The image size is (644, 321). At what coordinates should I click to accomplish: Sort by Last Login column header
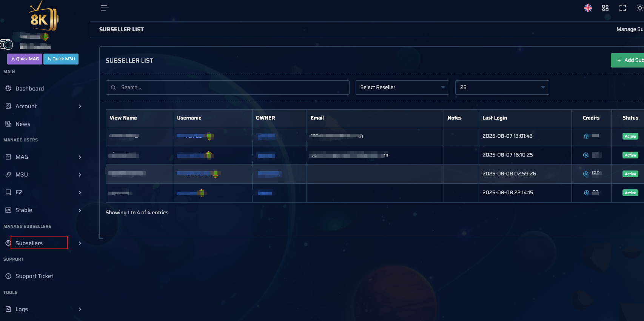(x=495, y=118)
